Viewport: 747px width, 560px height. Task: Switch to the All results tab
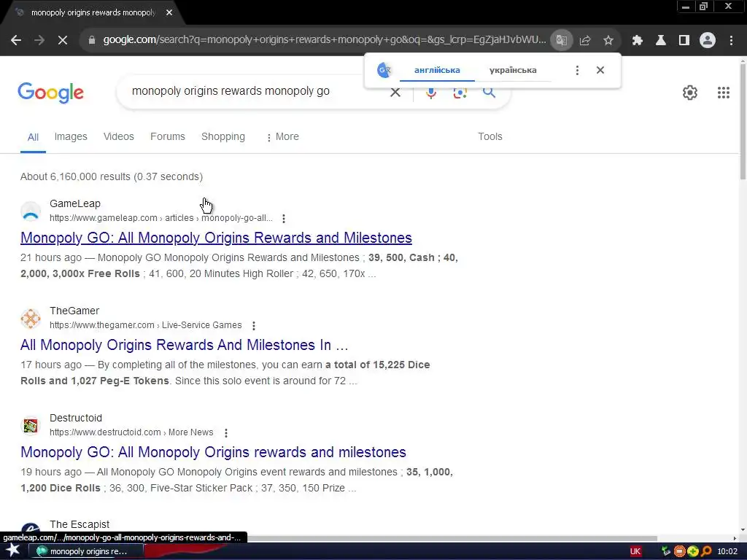(x=33, y=137)
